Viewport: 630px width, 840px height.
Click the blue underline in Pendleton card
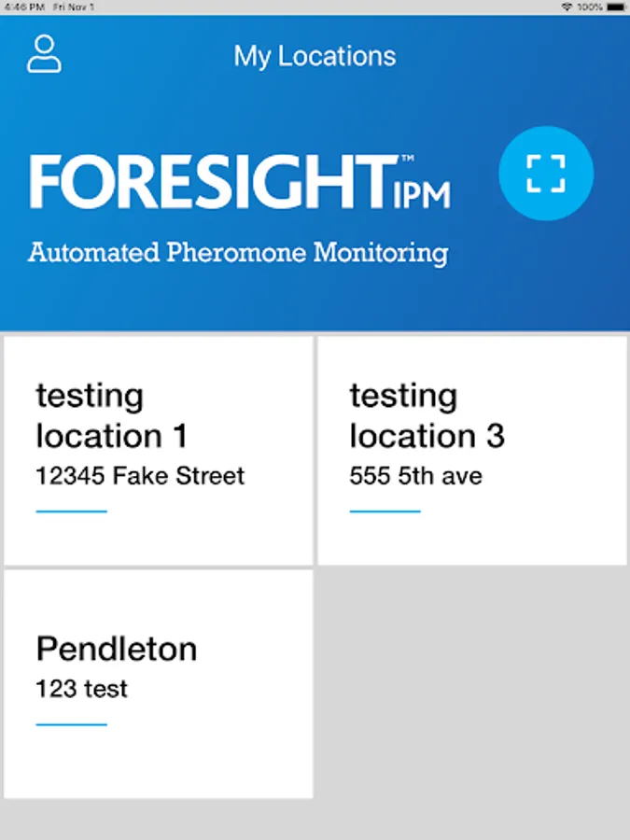point(71,724)
